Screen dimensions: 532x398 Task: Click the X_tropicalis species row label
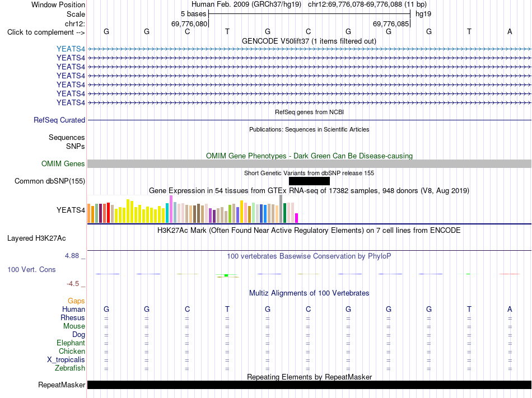click(x=66, y=360)
